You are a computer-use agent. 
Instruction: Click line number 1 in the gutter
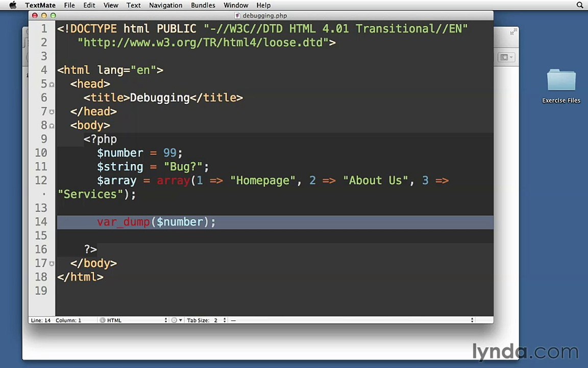44,29
